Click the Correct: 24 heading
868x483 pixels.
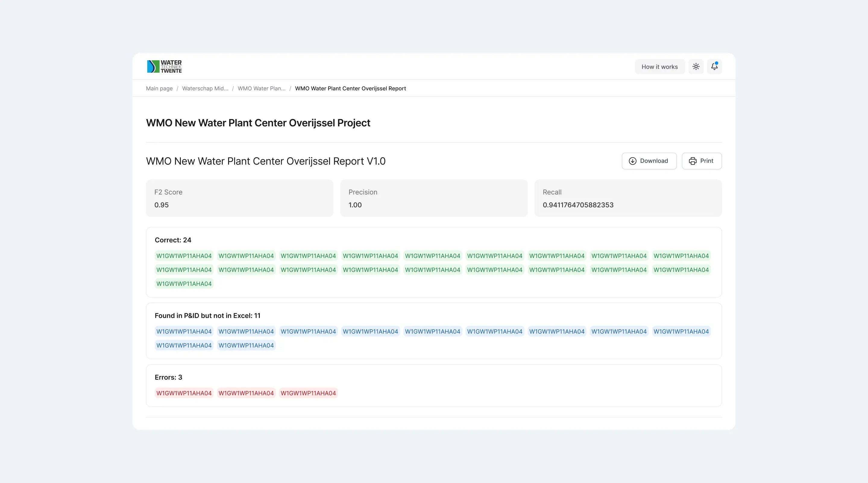[x=173, y=240]
